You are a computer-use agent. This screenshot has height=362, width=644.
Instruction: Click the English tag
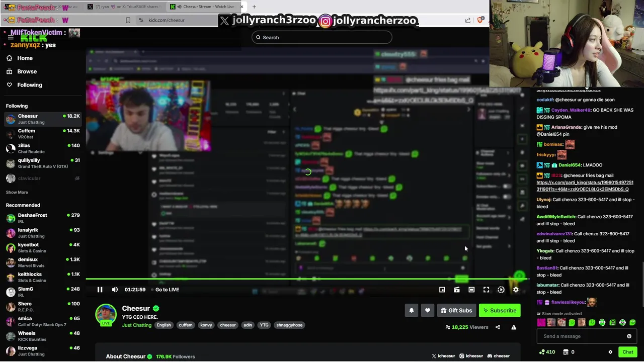(164, 325)
